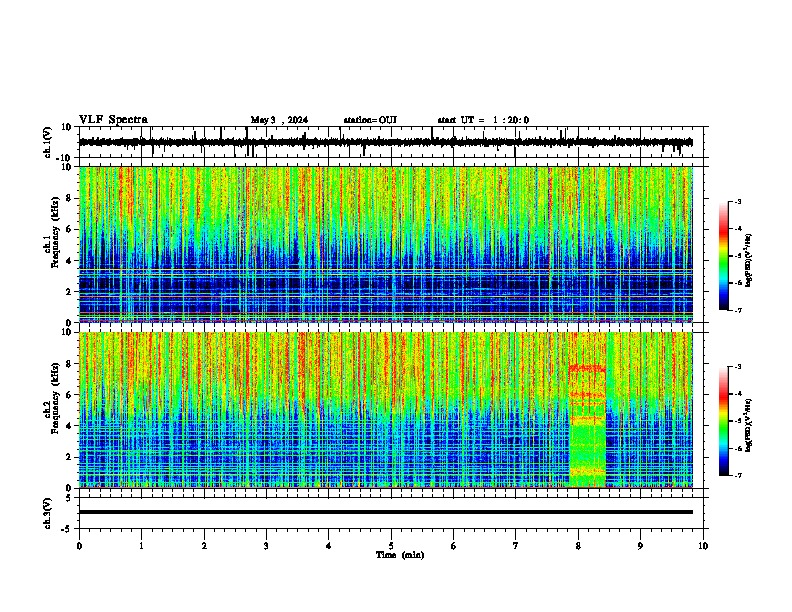Image resolution: width=792 pixels, height=612 pixels.
Task: Click the ch.1 spectrogram color scale bar
Action: pos(724,256)
